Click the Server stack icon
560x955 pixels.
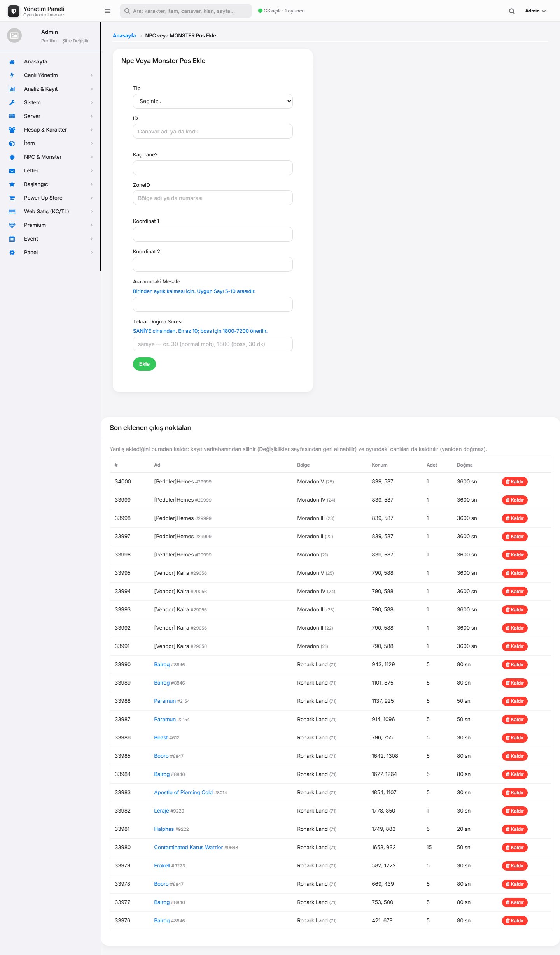coord(12,116)
